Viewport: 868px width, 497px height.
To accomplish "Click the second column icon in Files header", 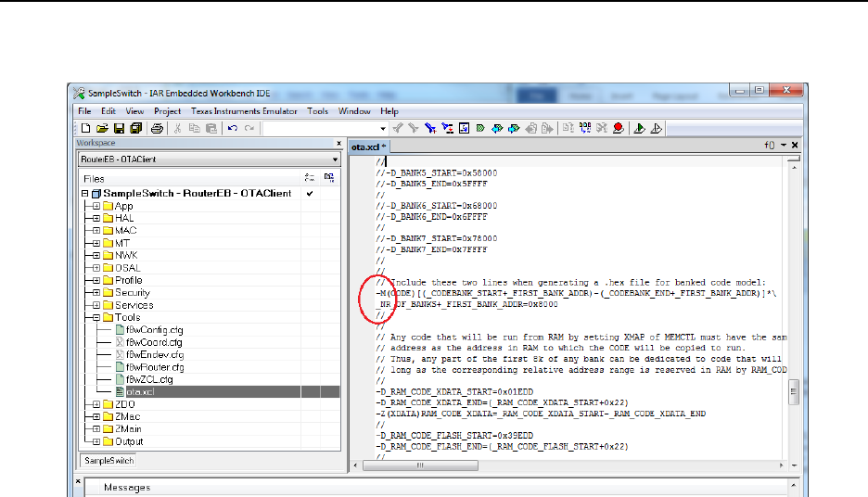I will [329, 178].
